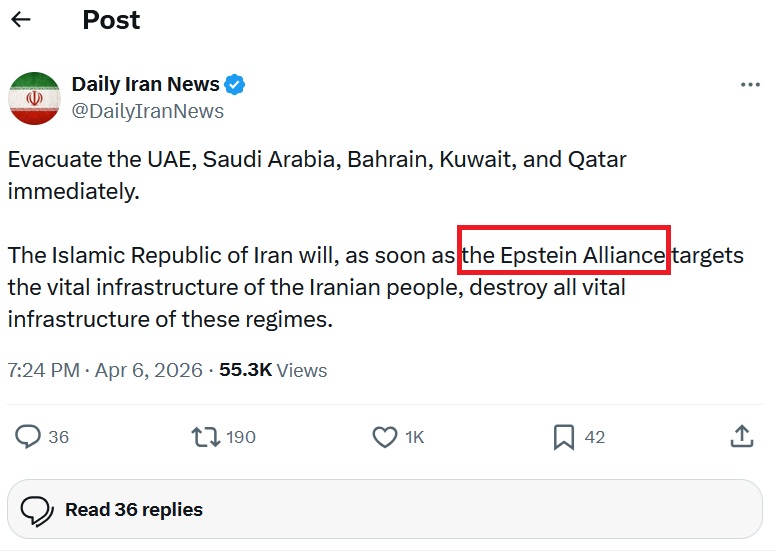Open the Daily Iran News profile picture
776x553 pixels.
[x=35, y=98]
